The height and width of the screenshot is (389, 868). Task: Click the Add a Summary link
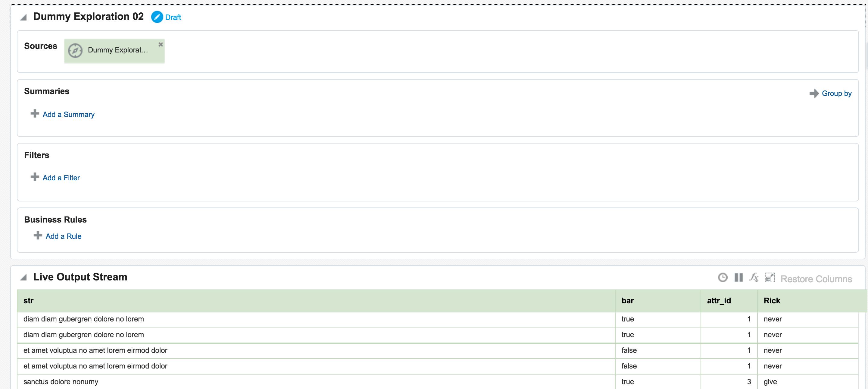68,114
